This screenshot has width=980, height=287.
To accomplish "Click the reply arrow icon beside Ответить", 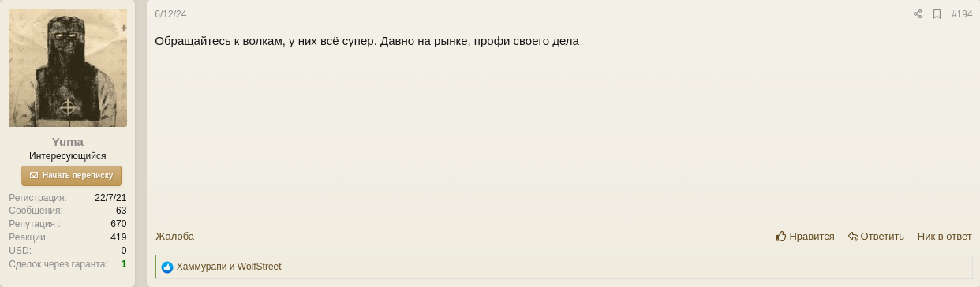I will 853,237.
